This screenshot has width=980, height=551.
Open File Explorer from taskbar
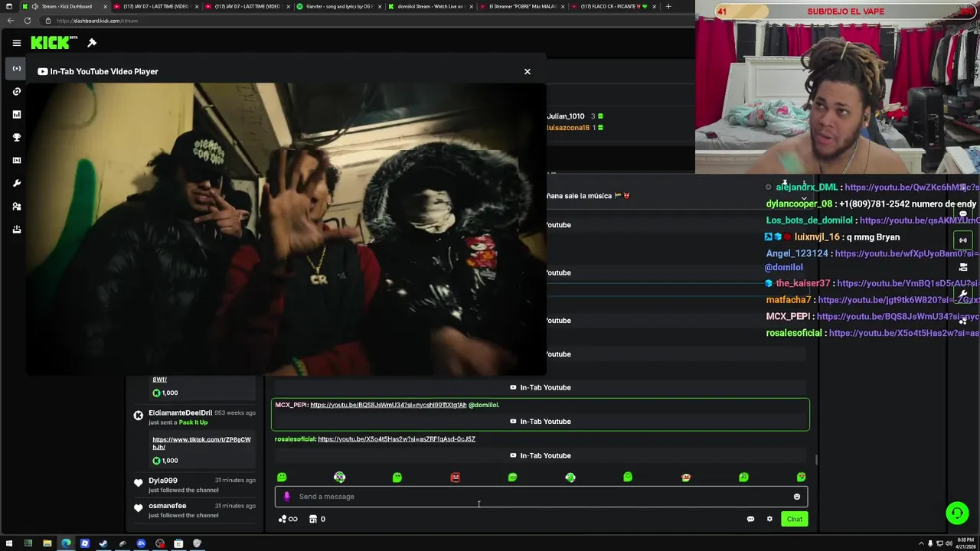(47, 543)
